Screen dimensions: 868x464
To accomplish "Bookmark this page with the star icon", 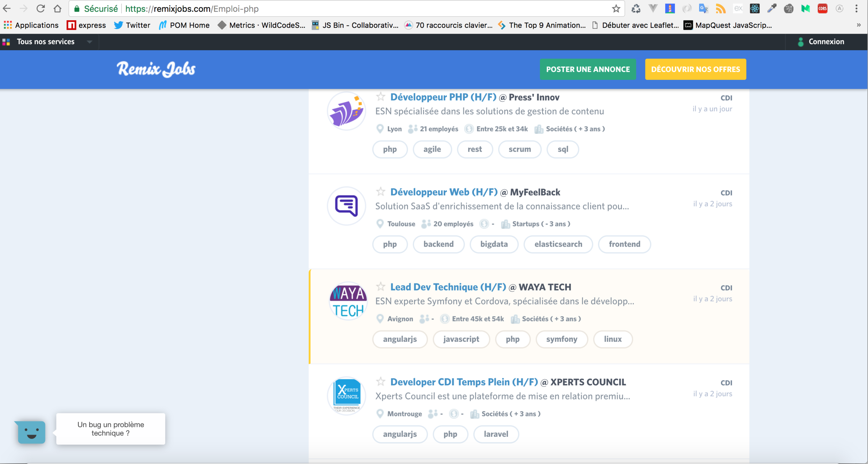I will point(616,9).
